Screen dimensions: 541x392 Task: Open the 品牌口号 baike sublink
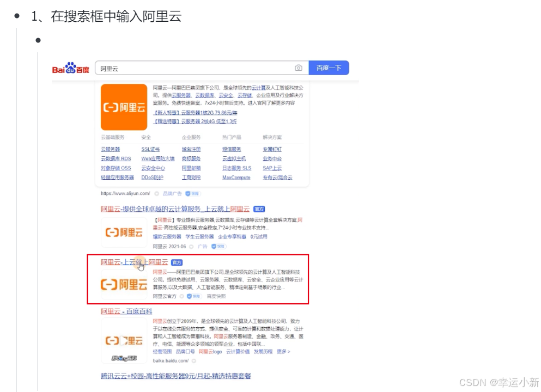click(185, 351)
